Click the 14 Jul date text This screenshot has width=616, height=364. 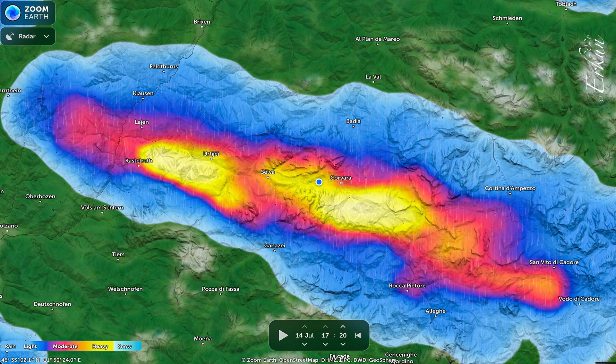pos(304,335)
